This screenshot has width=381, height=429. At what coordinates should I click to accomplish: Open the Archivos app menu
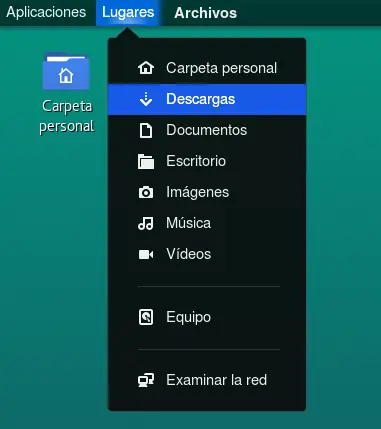click(x=205, y=13)
